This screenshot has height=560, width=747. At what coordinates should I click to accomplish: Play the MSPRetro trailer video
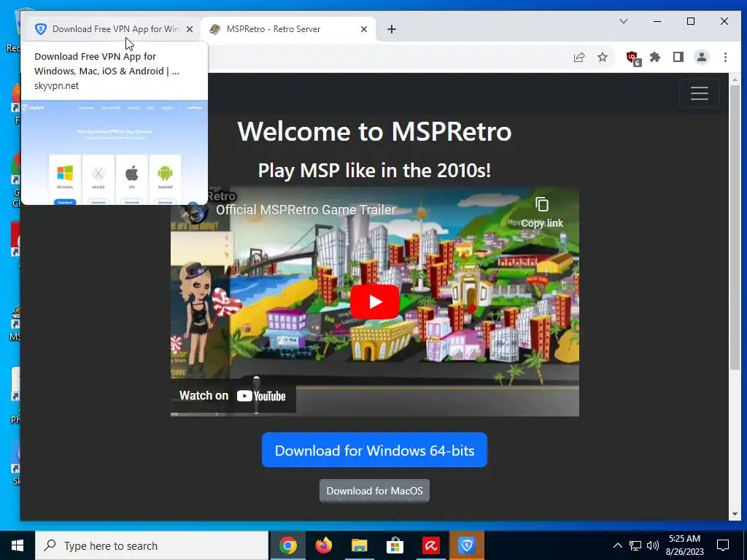click(375, 302)
